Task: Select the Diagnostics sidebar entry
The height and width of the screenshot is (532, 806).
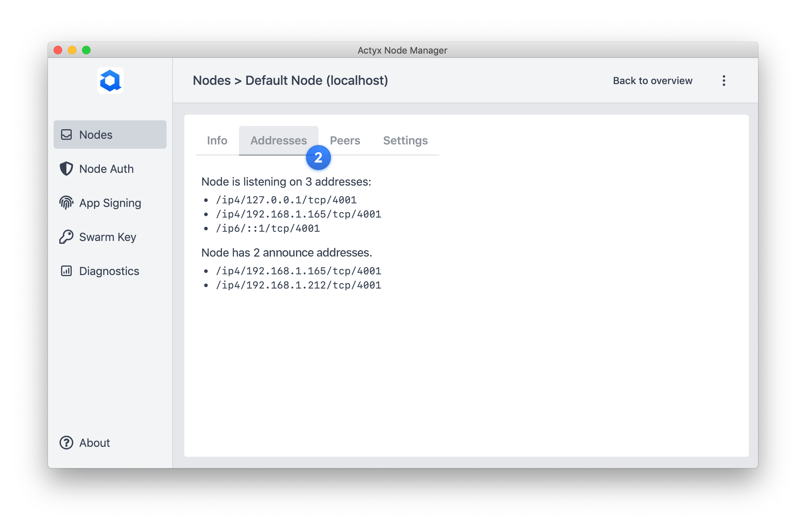Action: coord(109,271)
